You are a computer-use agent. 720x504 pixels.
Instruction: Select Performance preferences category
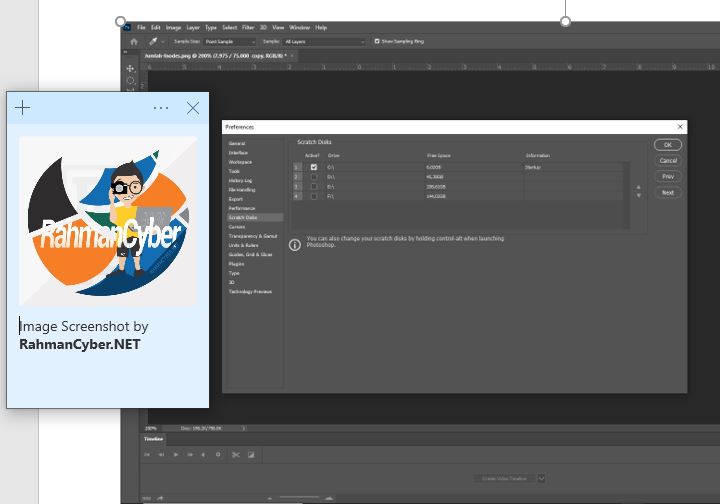click(x=242, y=208)
